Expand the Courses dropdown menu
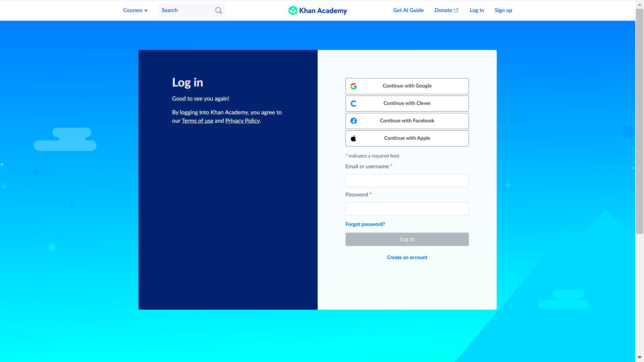Screen dimensions: 644x362 click(135, 10)
